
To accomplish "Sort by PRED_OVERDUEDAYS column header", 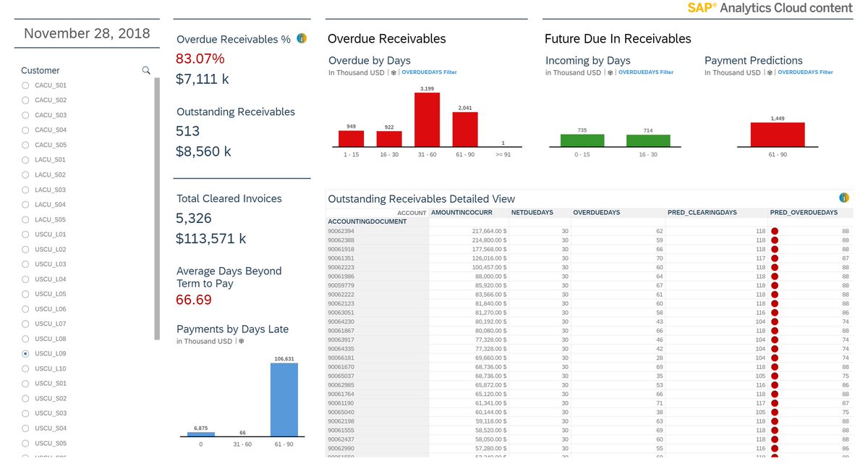I will 804,213.
